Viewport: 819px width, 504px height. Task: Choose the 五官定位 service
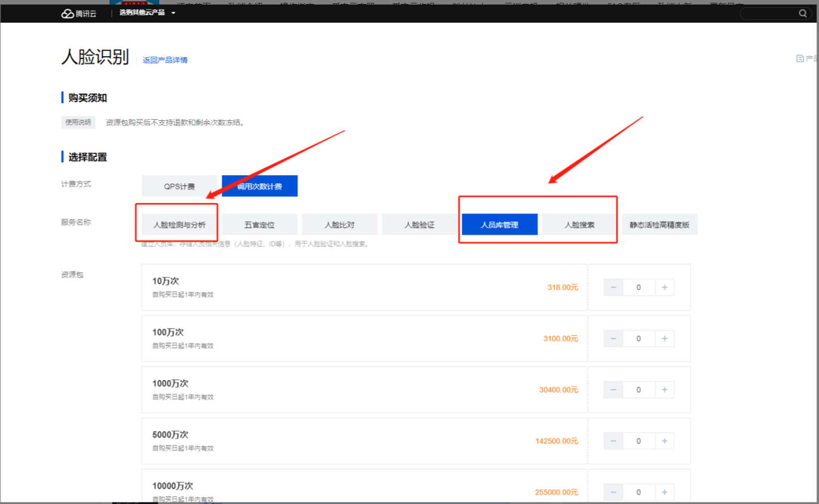point(260,225)
